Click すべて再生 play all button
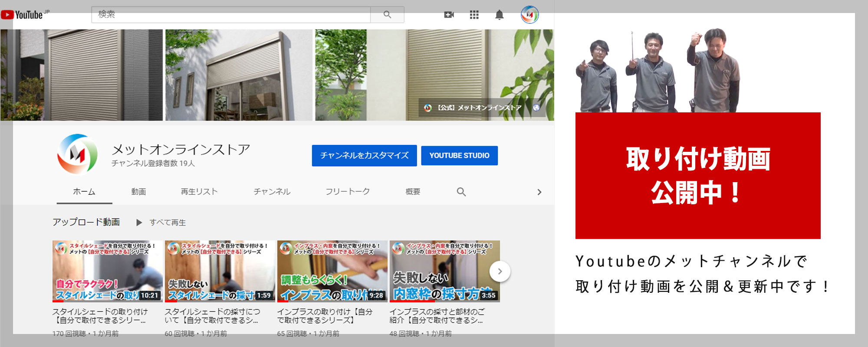Viewport: 868px width, 347px height. (161, 223)
